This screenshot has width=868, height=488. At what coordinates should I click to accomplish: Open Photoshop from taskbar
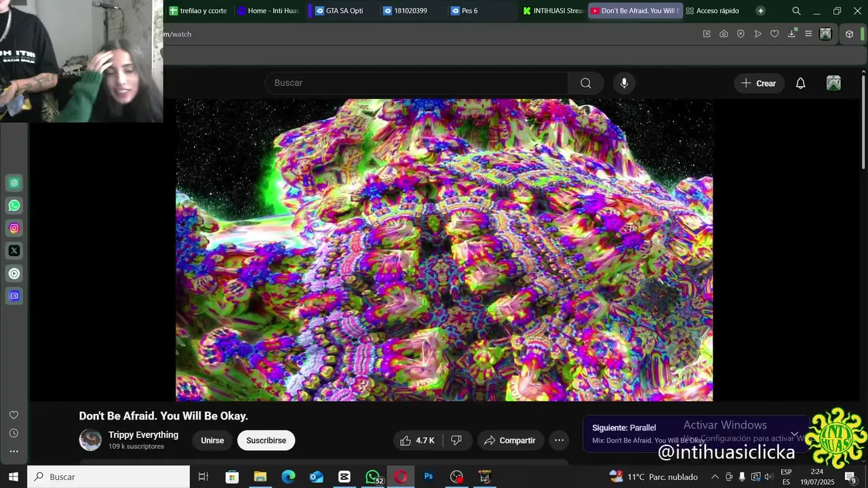pos(429,476)
